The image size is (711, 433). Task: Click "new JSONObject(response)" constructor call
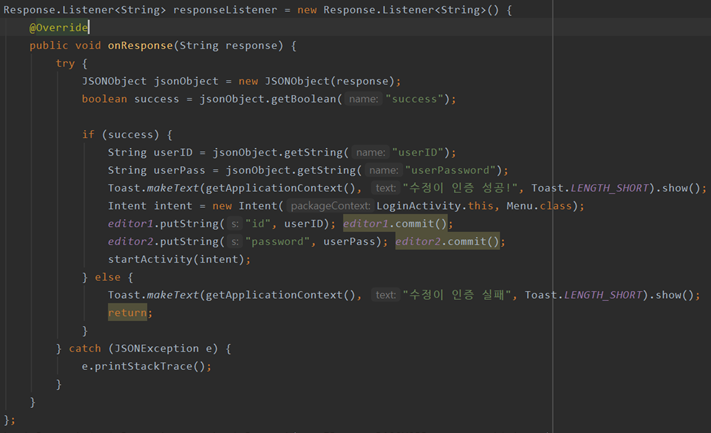316,81
